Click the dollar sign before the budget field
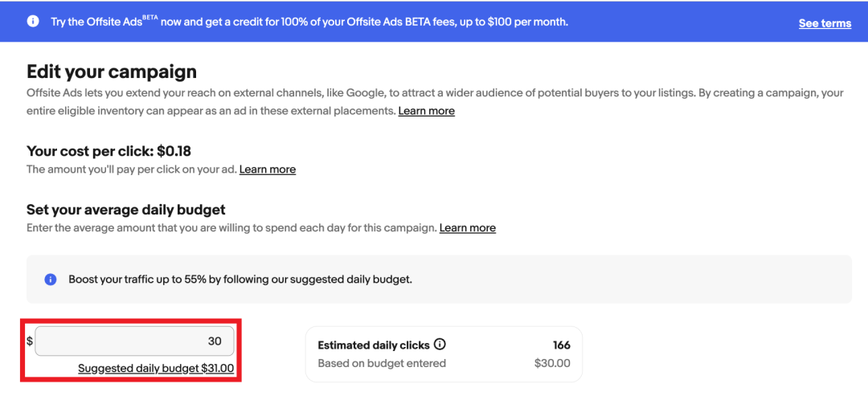Image resolution: width=868 pixels, height=396 pixels. [x=30, y=341]
